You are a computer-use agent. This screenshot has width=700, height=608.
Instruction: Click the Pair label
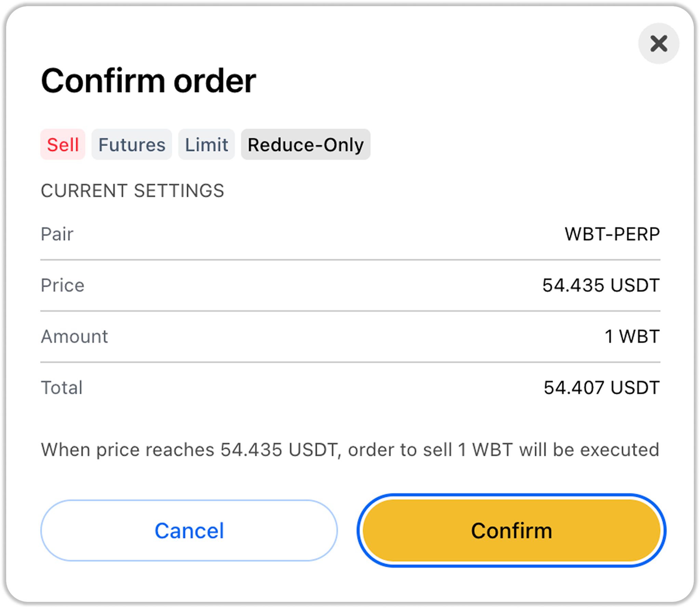click(x=57, y=234)
